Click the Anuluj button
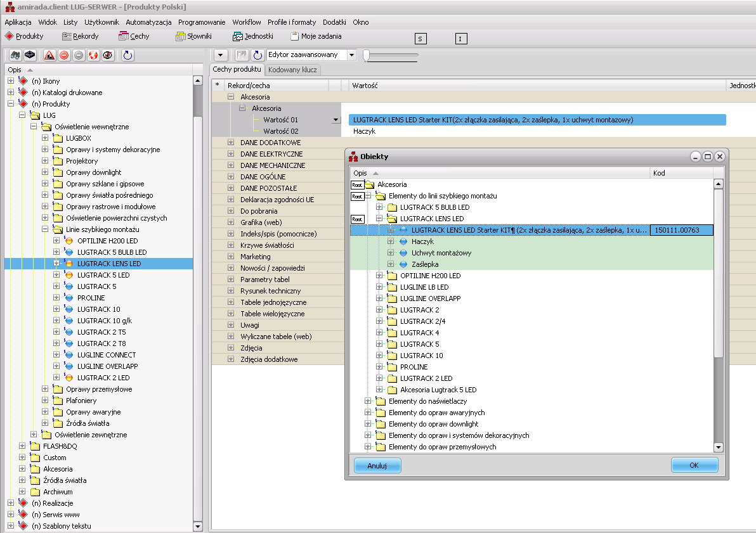The image size is (756, 533). [x=377, y=466]
